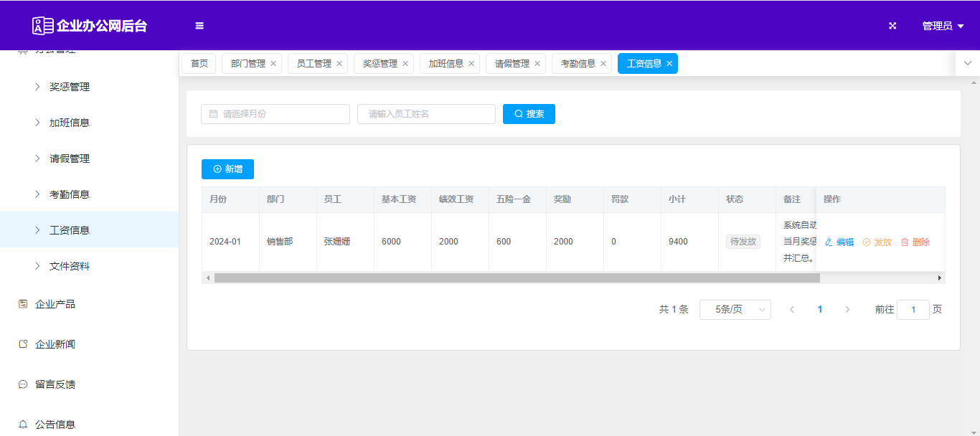The width and height of the screenshot is (980, 436).
Task: Close the 部门管理 tab
Action: pos(273,64)
